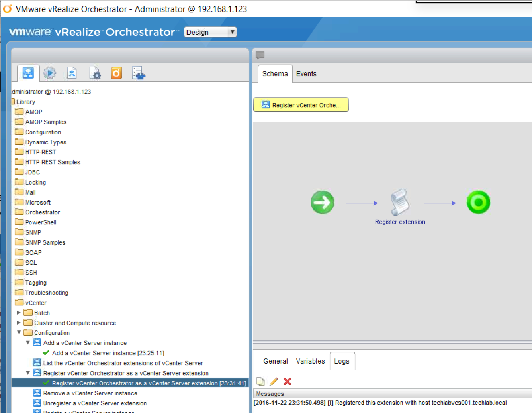Click the speech bubble icon above the Schema tab
This screenshot has height=413, width=532.
point(260,55)
